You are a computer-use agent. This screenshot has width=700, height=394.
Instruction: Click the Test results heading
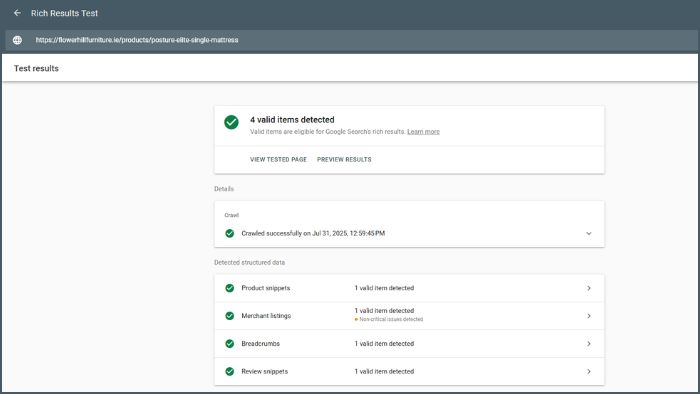tap(36, 68)
